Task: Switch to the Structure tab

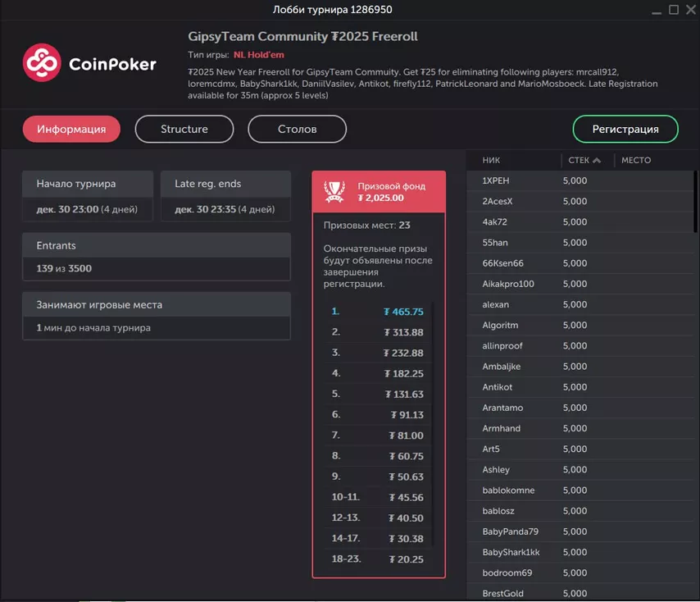Action: [184, 129]
